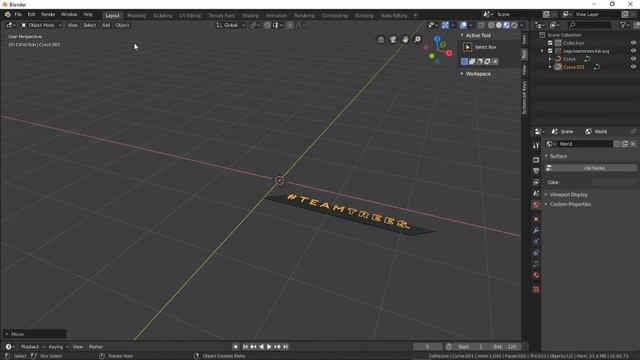Switch to perspective/orthographic grid icon in viewport

pyautogui.click(x=380, y=40)
